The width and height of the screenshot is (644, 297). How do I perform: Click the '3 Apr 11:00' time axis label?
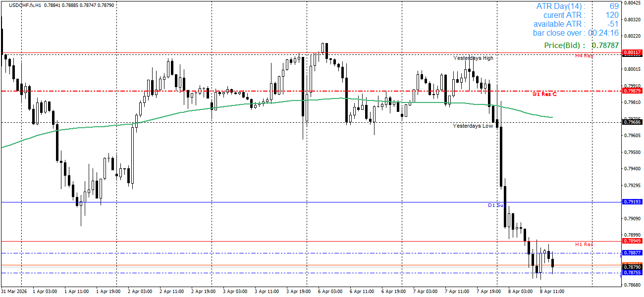tap(268, 292)
